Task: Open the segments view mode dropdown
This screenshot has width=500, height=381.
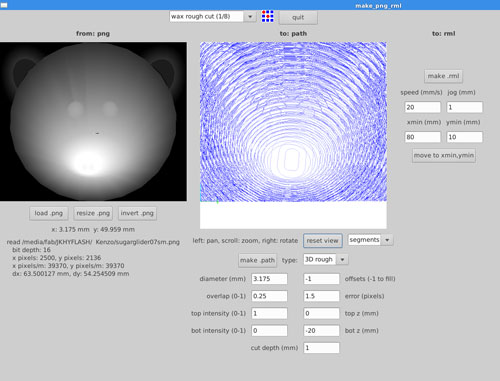Action: pos(370,240)
